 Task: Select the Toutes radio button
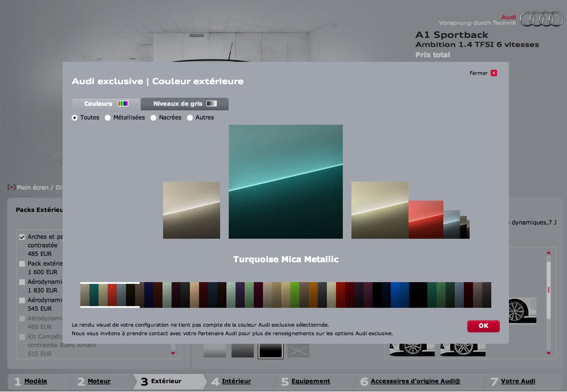[75, 118]
